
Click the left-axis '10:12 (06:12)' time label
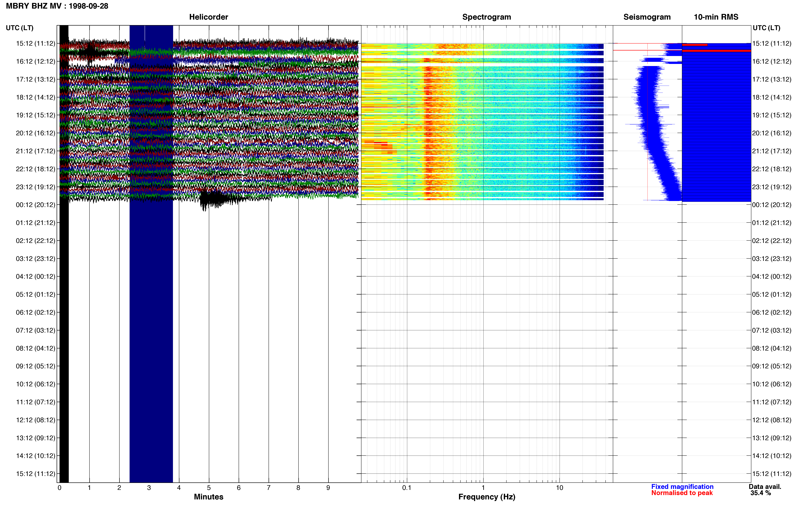click(36, 384)
